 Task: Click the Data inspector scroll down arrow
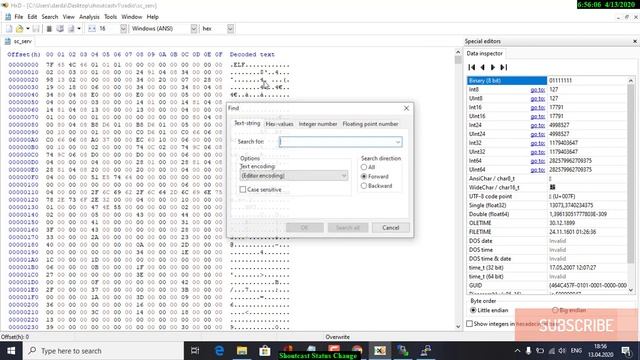[x=631, y=289]
